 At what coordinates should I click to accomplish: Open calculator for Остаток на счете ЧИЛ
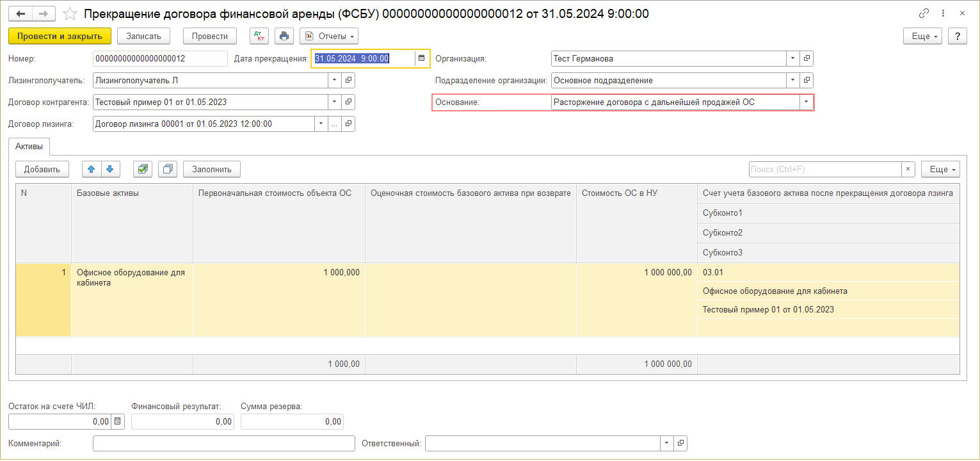(x=117, y=421)
